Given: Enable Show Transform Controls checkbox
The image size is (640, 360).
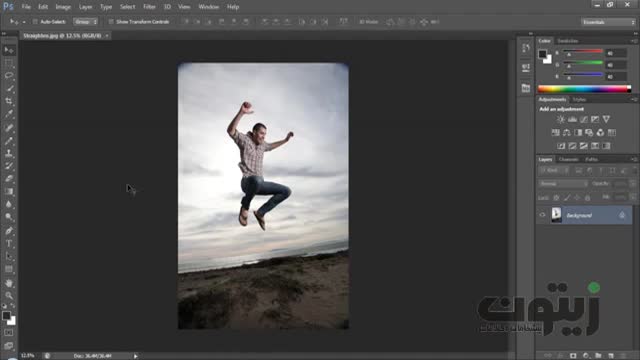Looking at the screenshot, I should (111, 22).
